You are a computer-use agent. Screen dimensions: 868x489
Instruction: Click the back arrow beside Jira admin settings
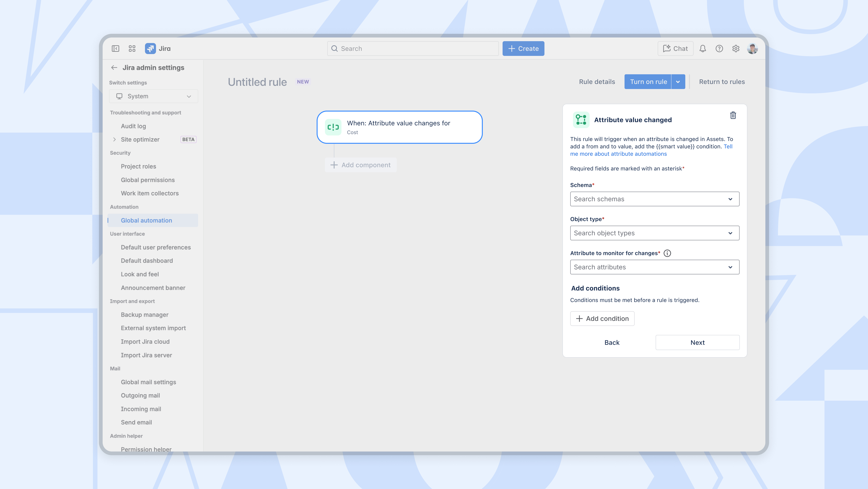point(114,67)
